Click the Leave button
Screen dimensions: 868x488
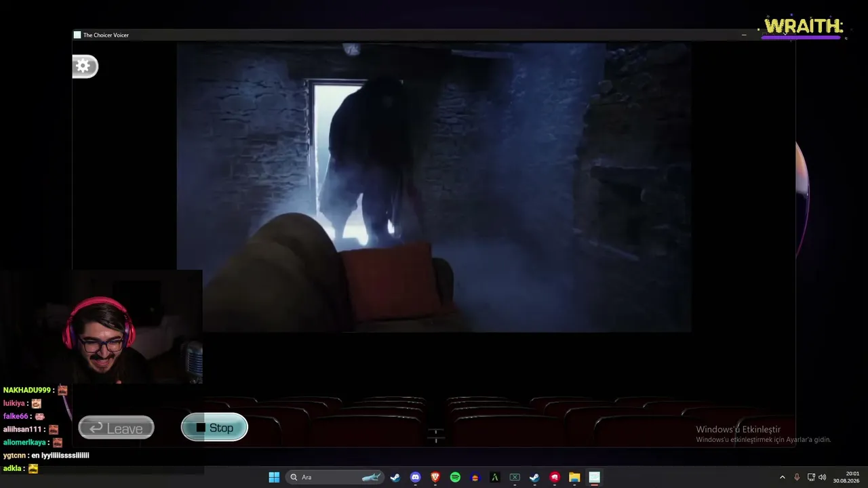(x=116, y=428)
